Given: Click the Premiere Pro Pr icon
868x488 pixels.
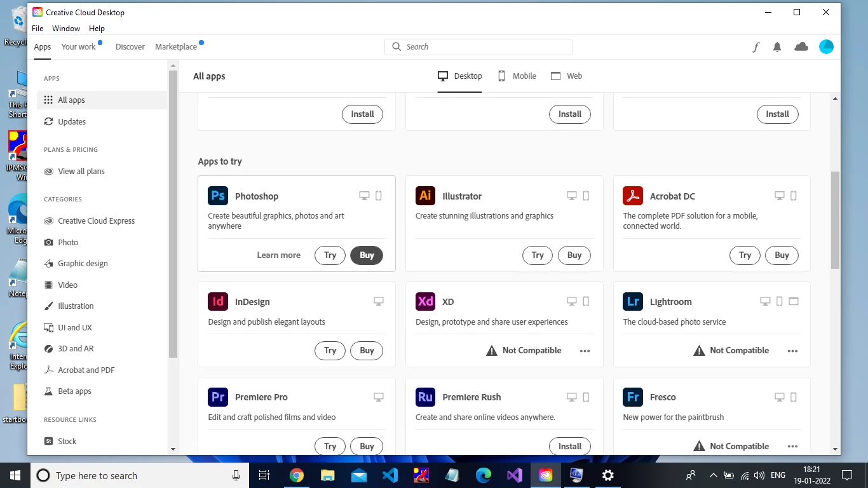Looking at the screenshot, I should pyautogui.click(x=218, y=396).
